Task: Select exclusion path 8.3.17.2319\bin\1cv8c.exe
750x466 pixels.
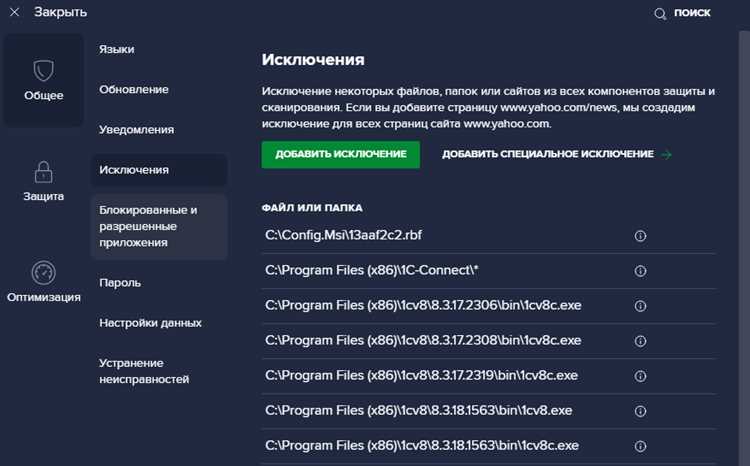Action: click(x=421, y=375)
